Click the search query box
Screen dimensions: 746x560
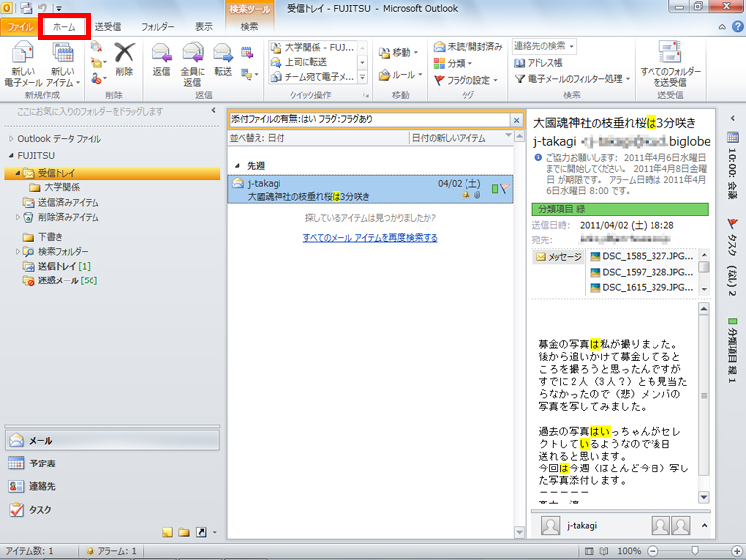pos(369,120)
